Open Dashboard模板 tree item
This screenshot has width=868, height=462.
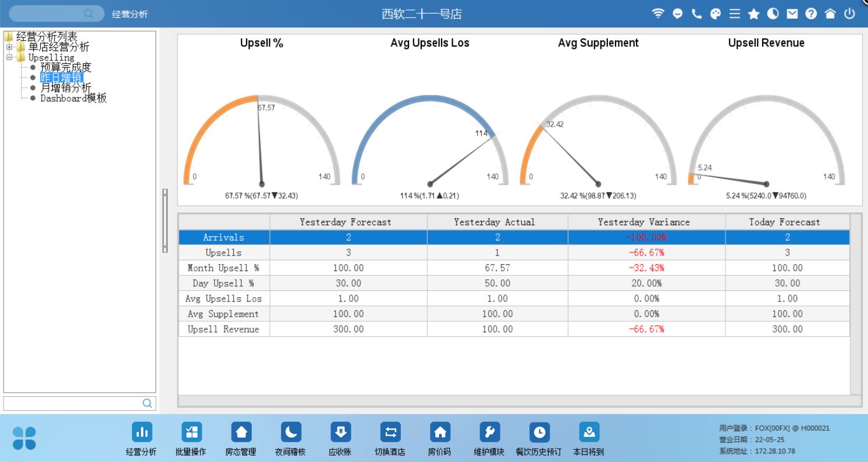73,98
